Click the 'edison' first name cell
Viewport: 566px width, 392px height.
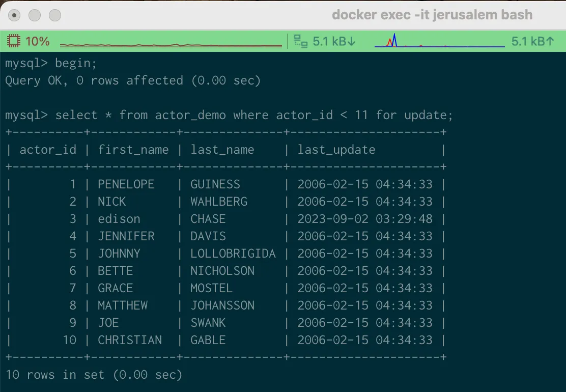[119, 219]
